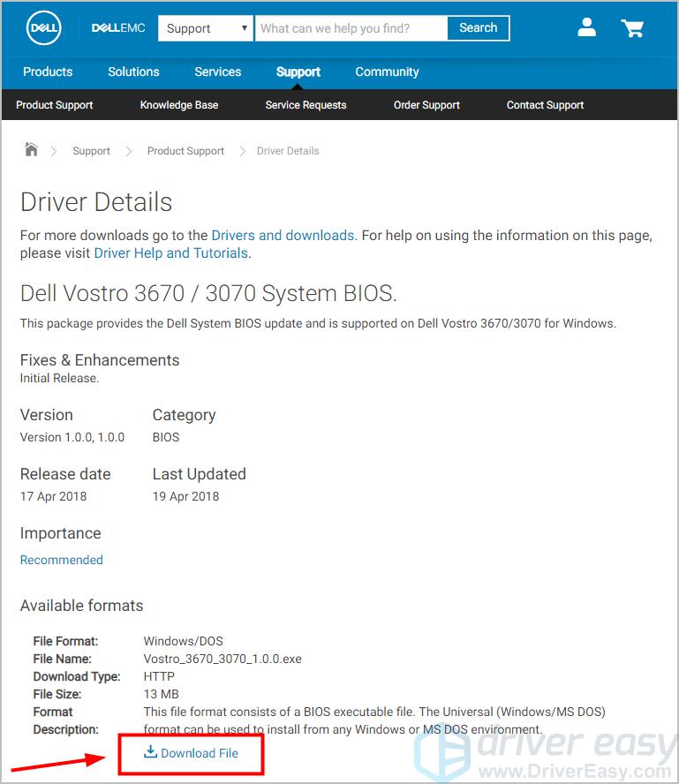Viewport: 679px width, 784px height.
Task: Click the Dell EMC logo
Action: pyautogui.click(x=118, y=28)
